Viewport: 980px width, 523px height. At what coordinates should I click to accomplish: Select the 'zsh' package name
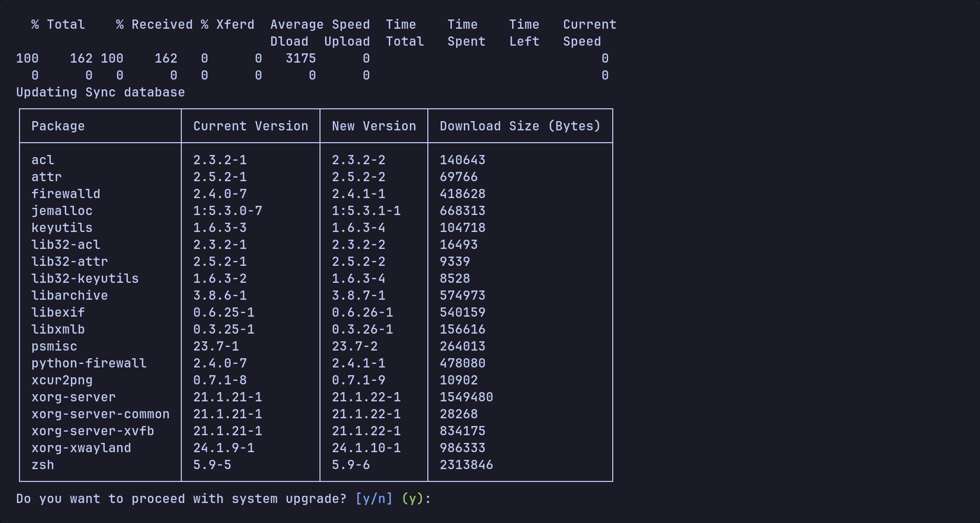[43, 465]
